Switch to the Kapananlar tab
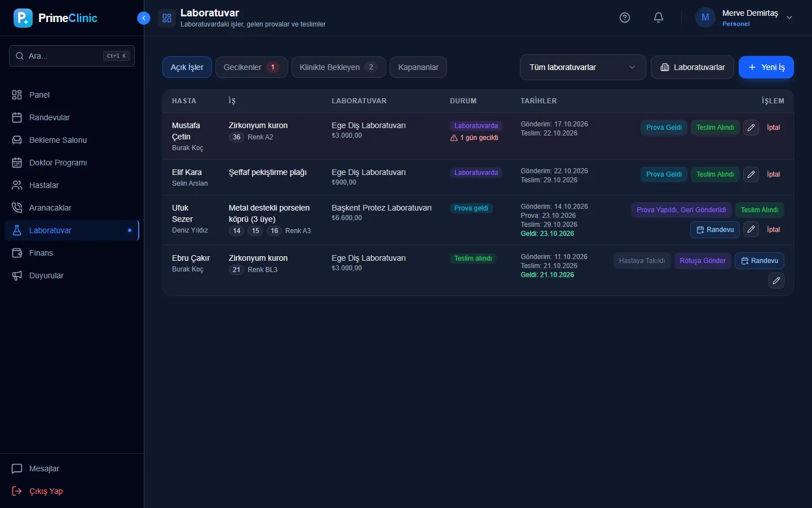The image size is (812, 508). tap(418, 67)
